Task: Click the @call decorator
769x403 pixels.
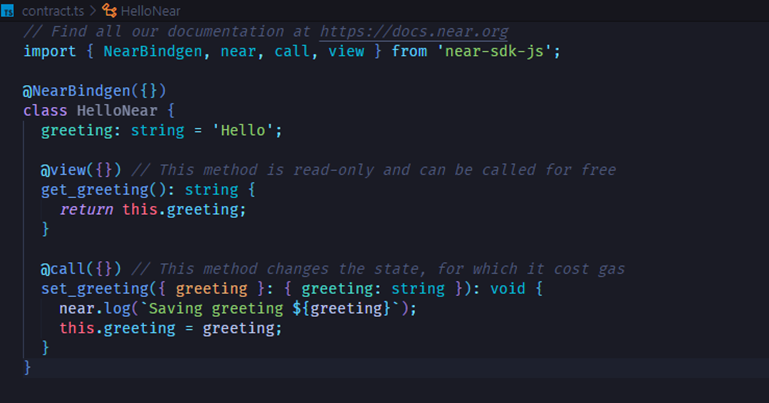Action: (x=63, y=269)
